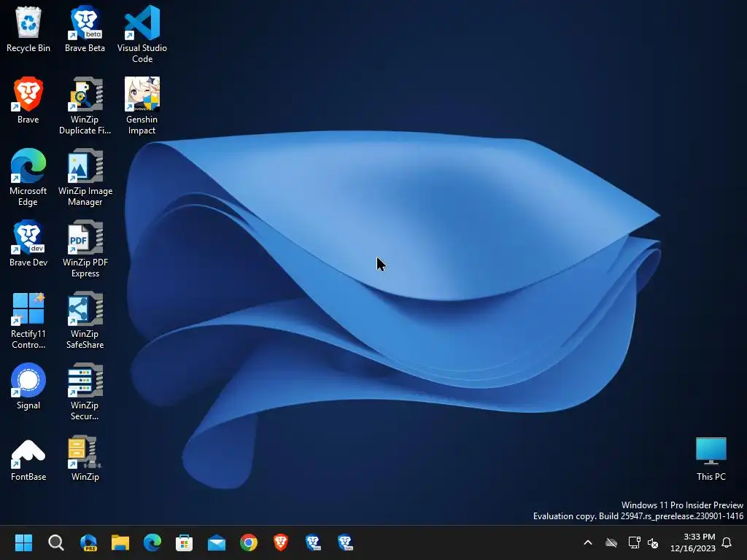Show hidden system tray icons
The image size is (747, 560).
click(x=588, y=542)
